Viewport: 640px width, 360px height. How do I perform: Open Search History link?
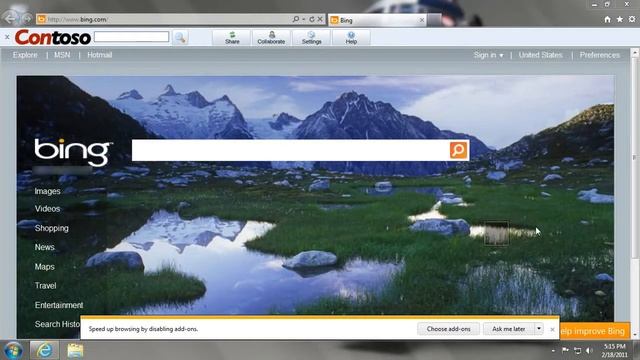tap(57, 324)
